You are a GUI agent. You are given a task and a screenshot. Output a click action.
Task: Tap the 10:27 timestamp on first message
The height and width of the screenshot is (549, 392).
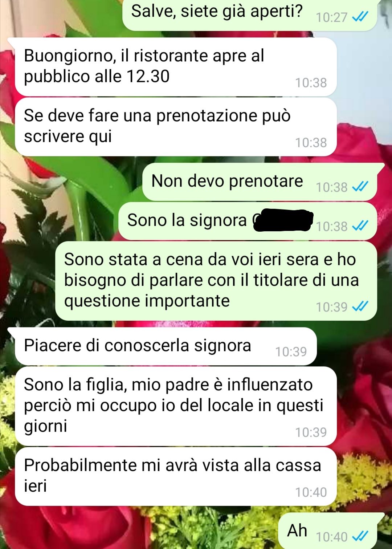[332, 17]
